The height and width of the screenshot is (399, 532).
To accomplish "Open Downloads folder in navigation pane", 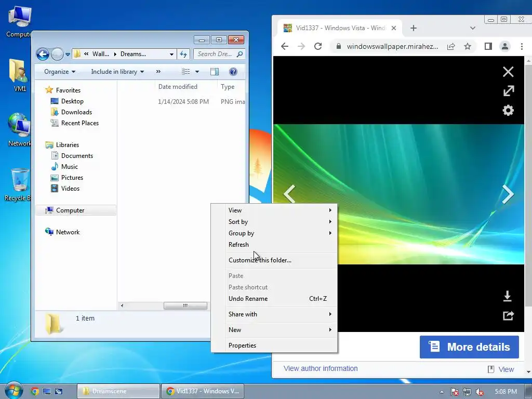I will click(76, 112).
